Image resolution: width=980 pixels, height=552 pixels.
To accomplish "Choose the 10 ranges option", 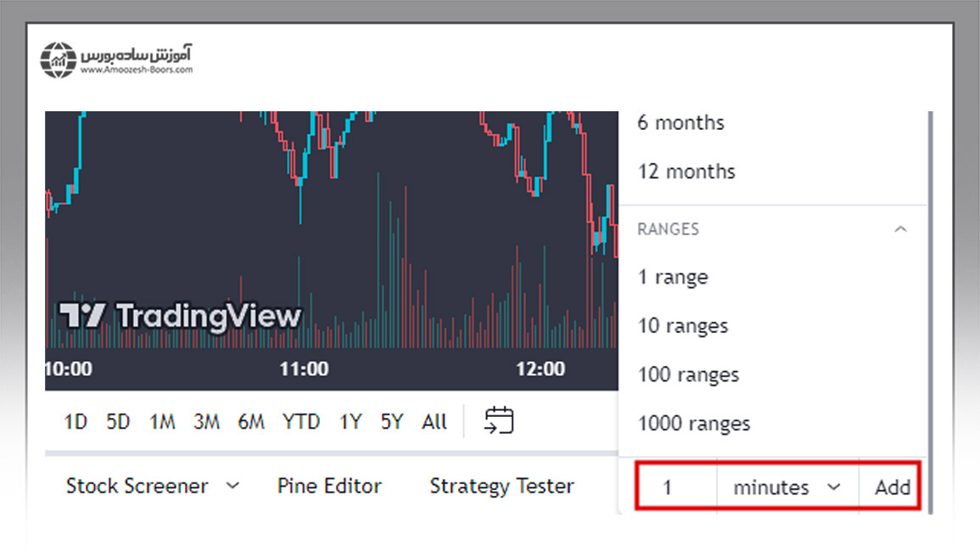I will pos(682,326).
